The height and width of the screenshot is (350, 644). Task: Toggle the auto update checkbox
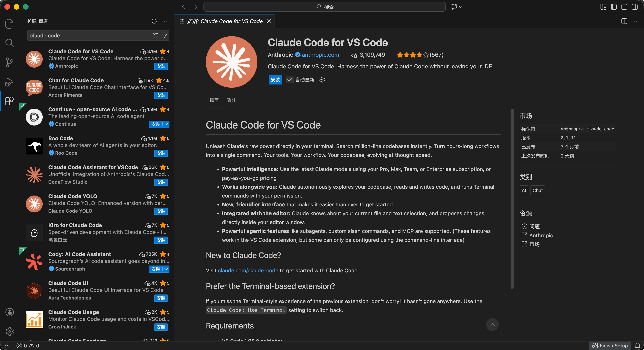click(x=290, y=80)
